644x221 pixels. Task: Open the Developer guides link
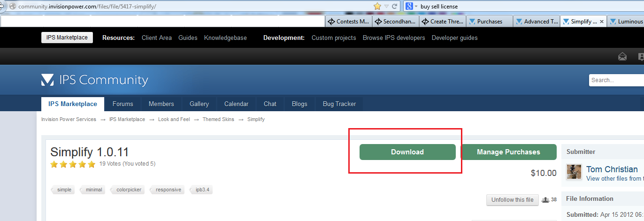click(x=455, y=38)
